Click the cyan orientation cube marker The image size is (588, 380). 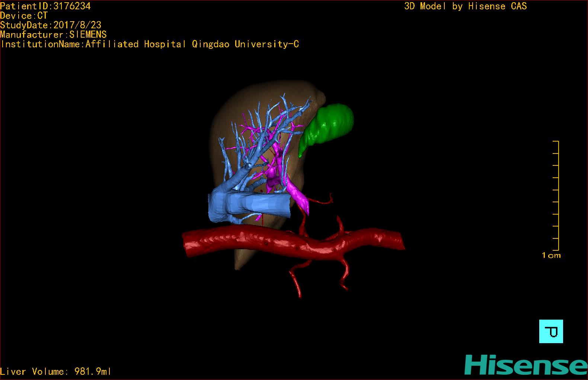[551, 331]
